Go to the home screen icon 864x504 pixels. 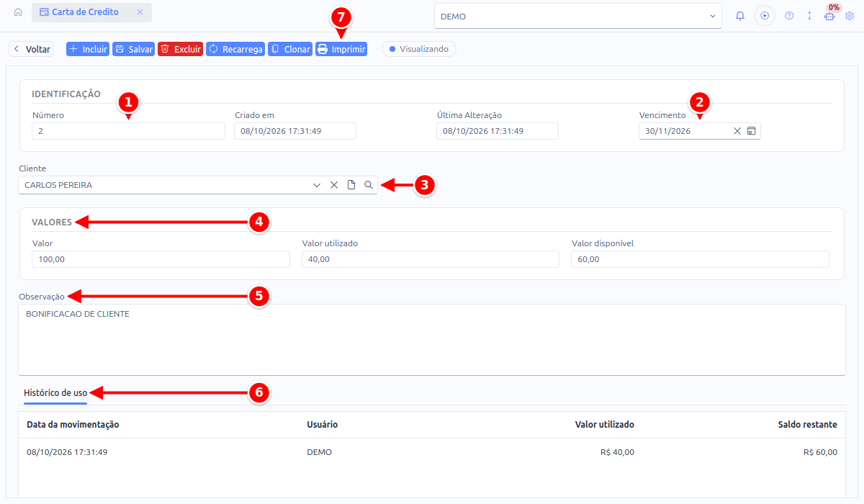18,13
